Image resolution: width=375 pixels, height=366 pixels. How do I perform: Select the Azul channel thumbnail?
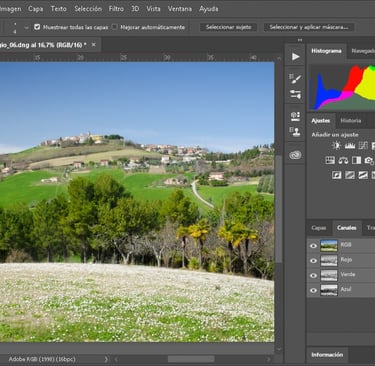(x=329, y=290)
